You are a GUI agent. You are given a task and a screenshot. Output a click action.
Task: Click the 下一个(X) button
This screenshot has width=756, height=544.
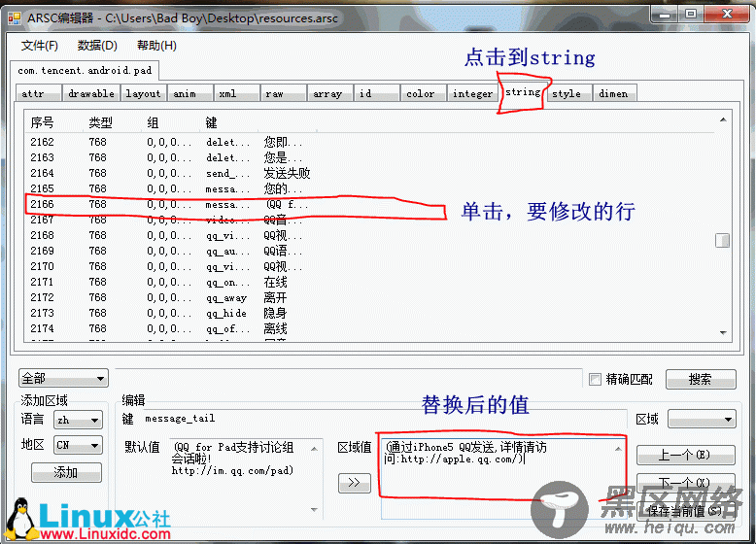(x=686, y=483)
